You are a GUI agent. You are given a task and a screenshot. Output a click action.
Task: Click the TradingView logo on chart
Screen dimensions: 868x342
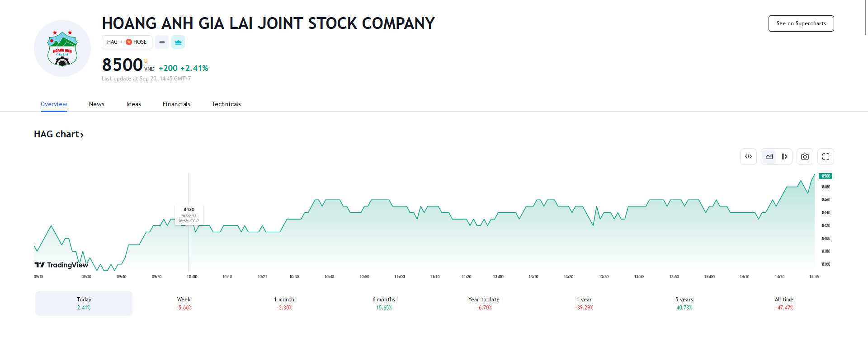pos(61,265)
